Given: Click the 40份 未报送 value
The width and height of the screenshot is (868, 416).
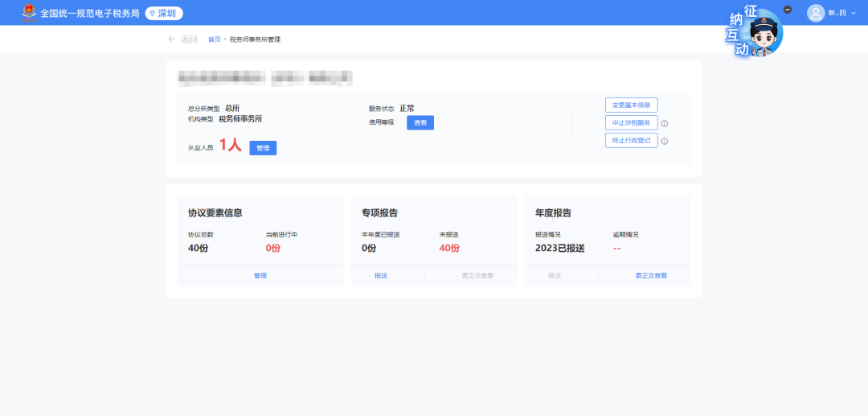Looking at the screenshot, I should (x=449, y=248).
